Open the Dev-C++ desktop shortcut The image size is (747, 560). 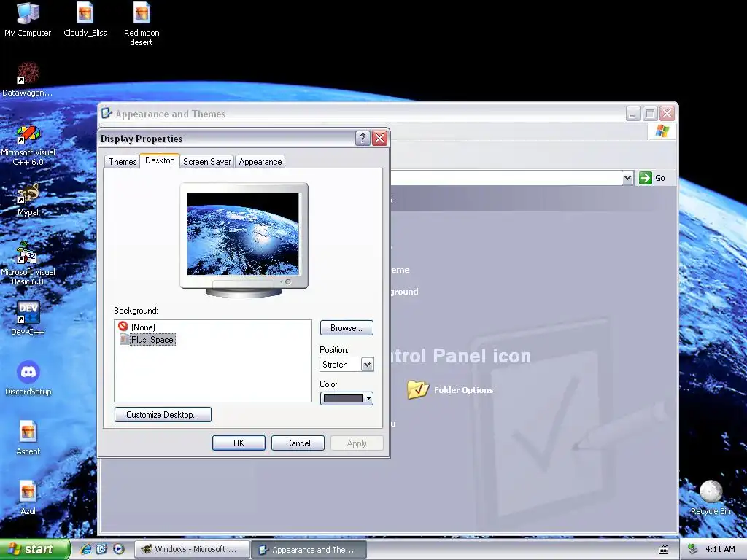[28, 318]
